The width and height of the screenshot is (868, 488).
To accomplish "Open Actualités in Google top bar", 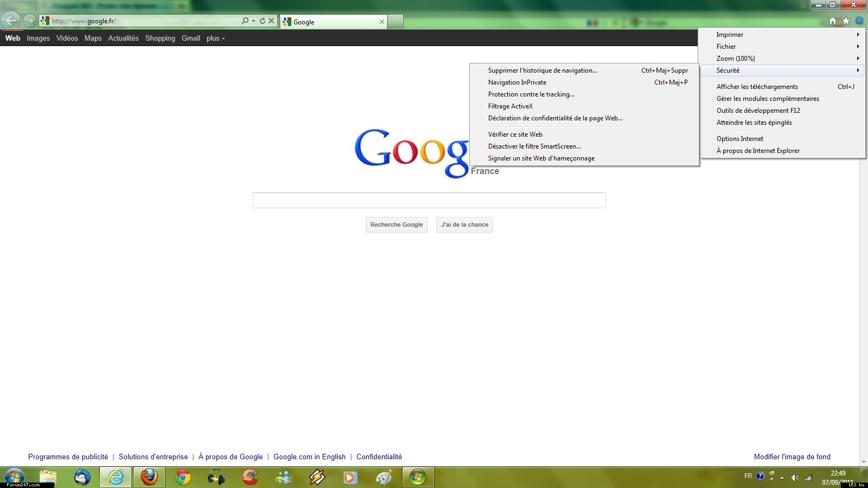I will (x=123, y=38).
